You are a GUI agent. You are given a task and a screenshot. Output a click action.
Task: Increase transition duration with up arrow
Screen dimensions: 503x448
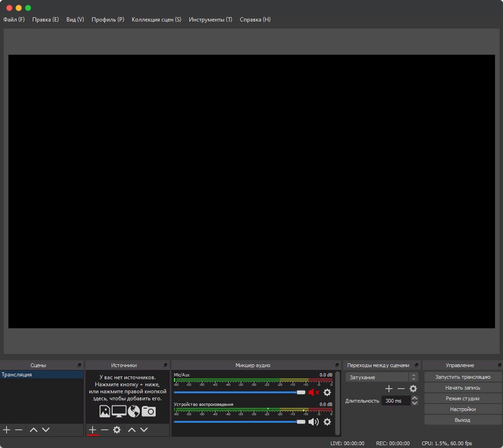tap(415, 398)
